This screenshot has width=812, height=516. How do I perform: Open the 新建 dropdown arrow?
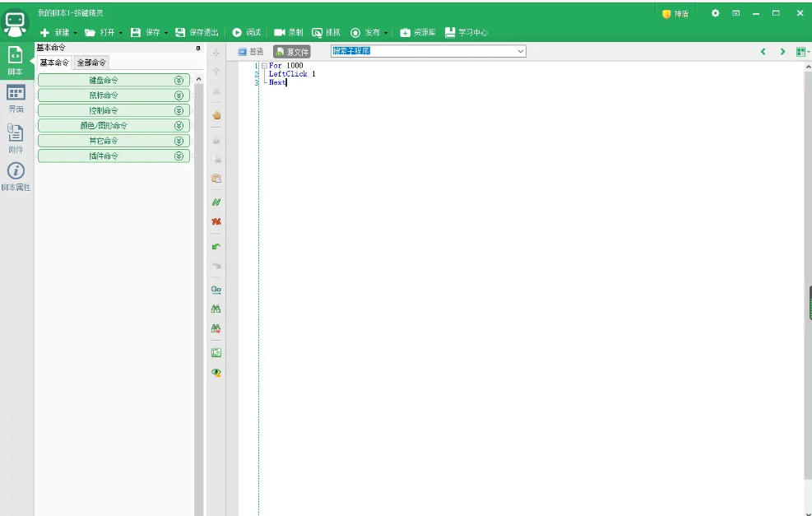tap(76, 33)
